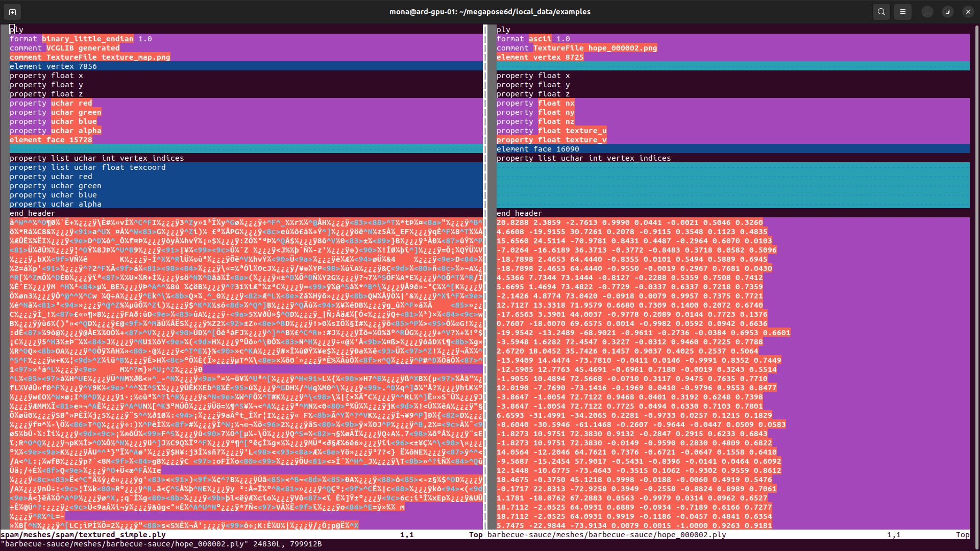The width and height of the screenshot is (980, 551).
Task: Place cursor on 'format ascii 1.0' line
Action: pos(533,39)
